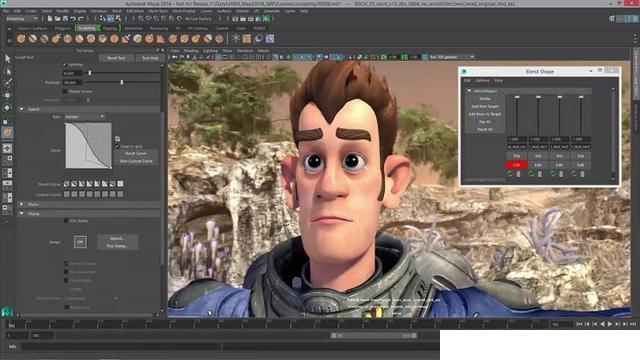
Task: Select the Wax sculpt tool icon
Action: (x=138, y=39)
